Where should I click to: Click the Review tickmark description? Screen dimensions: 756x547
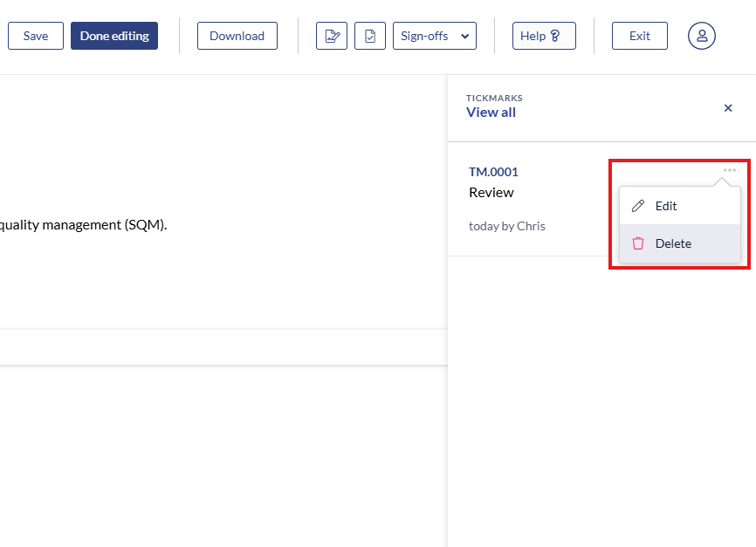tap(491, 193)
